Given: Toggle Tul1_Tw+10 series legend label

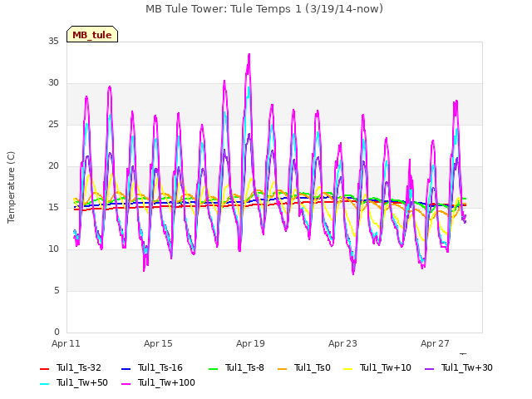Looking at the screenshot, I should [x=386, y=367].
